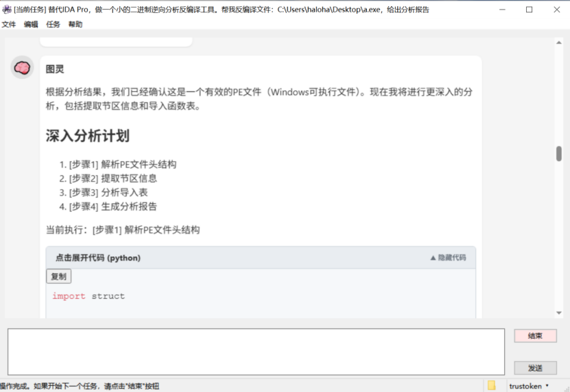The height and width of the screenshot is (392, 570).
Task: Click the application icon in title bar
Action: tap(7, 10)
